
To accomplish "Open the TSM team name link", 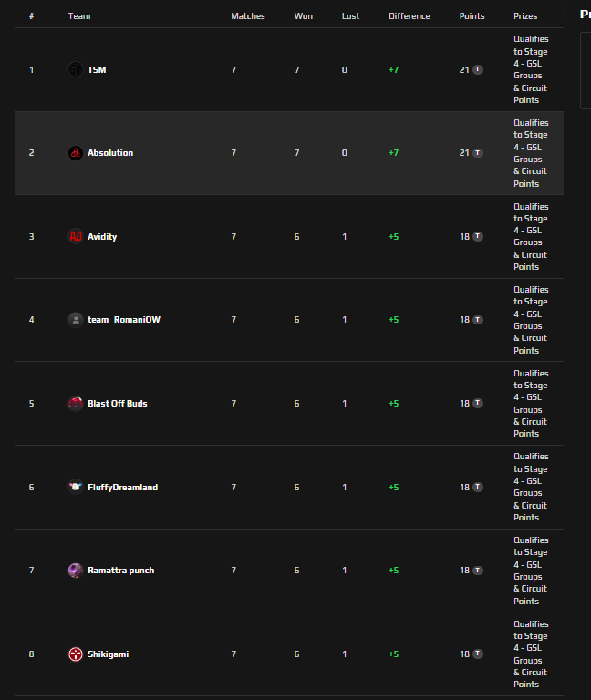I will coord(97,69).
